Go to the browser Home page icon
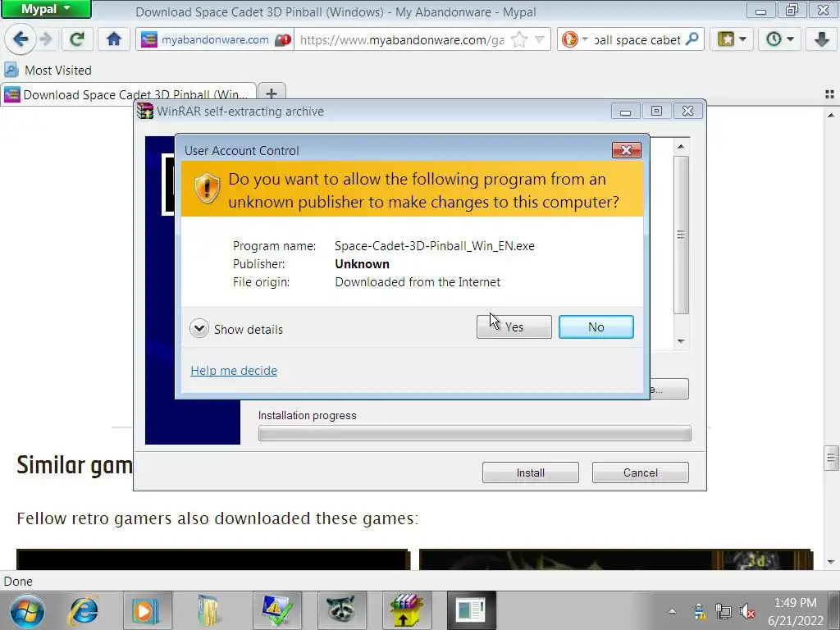 113,39
